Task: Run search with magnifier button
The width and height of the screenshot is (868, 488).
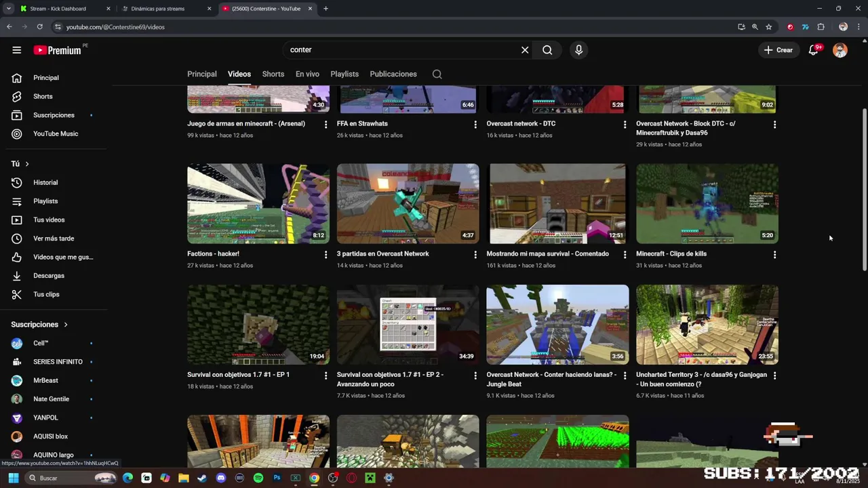Action: [x=547, y=50]
